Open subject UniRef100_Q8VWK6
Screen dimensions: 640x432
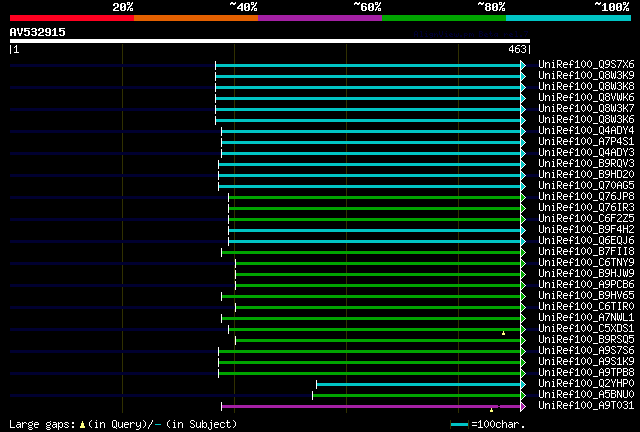pos(586,98)
